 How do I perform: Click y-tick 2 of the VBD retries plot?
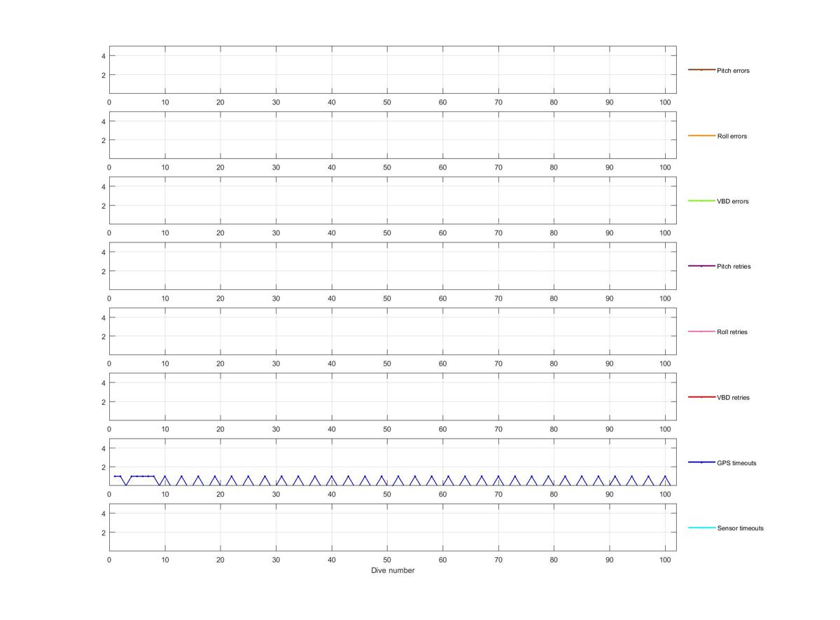[103, 402]
